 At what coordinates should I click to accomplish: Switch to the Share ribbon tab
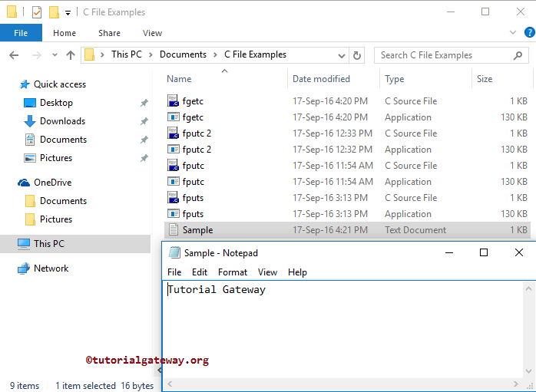click(109, 33)
